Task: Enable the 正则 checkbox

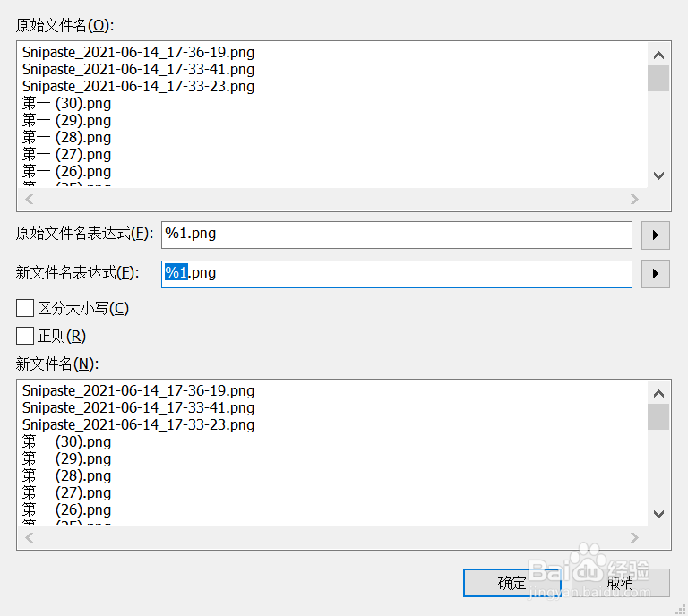Action: 25,336
